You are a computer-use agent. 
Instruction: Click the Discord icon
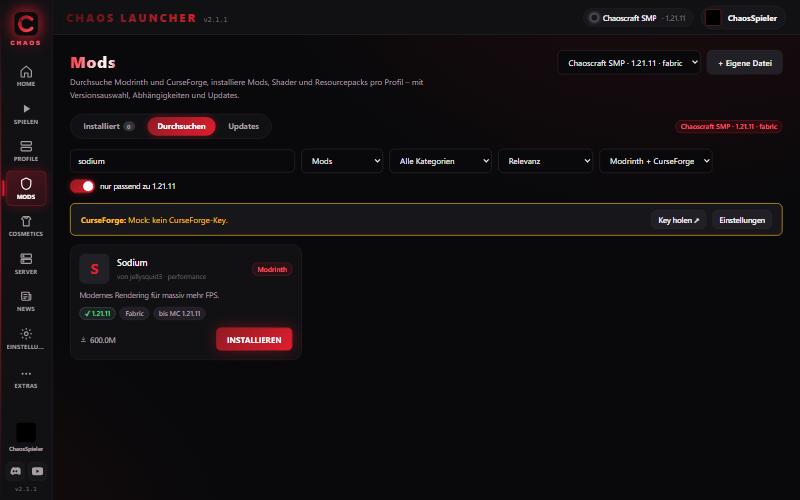tap(16, 471)
